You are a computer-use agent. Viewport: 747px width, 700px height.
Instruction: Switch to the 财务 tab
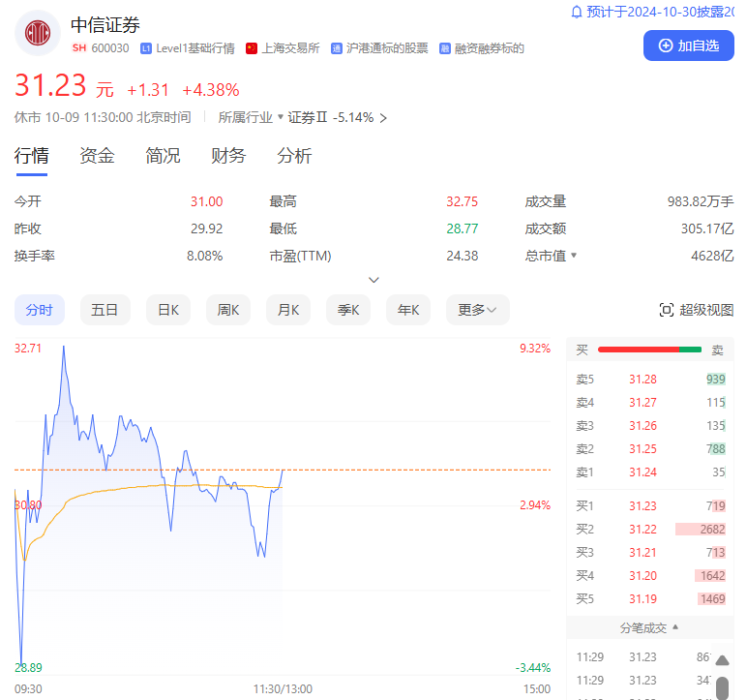click(x=228, y=156)
